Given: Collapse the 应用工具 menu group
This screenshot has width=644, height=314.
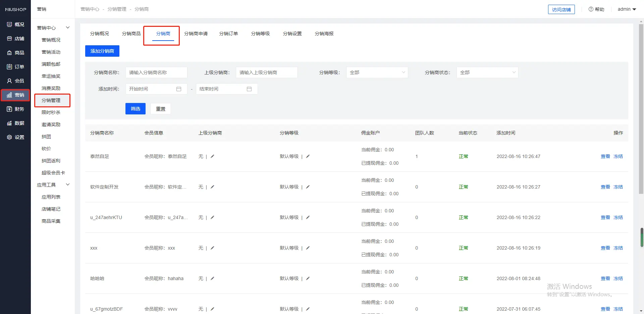Looking at the screenshot, I should click(x=68, y=185).
